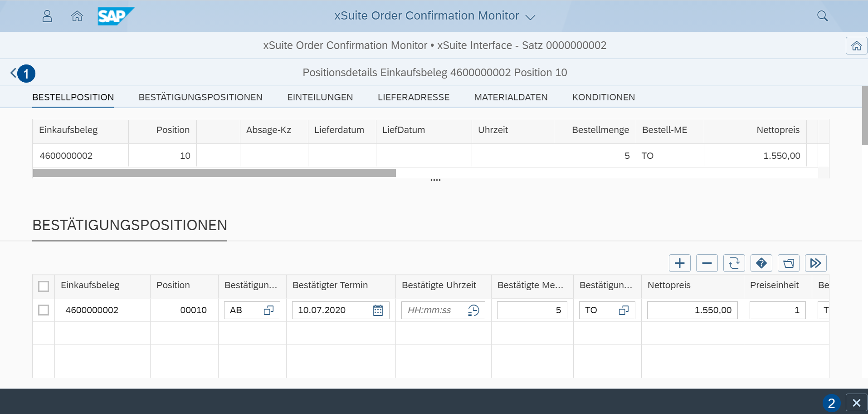
Task: Toggle the select-all checkbox in the table header
Action: pos(44,286)
